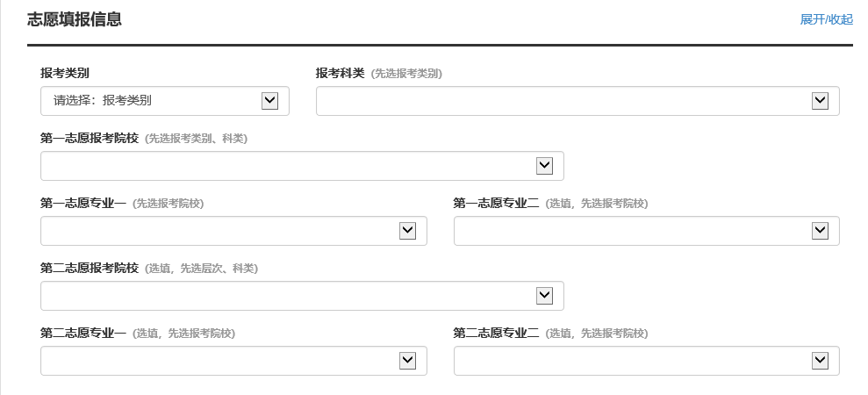Click the arrow icon of 第一志愿报考院校 dropdown

[x=545, y=166]
